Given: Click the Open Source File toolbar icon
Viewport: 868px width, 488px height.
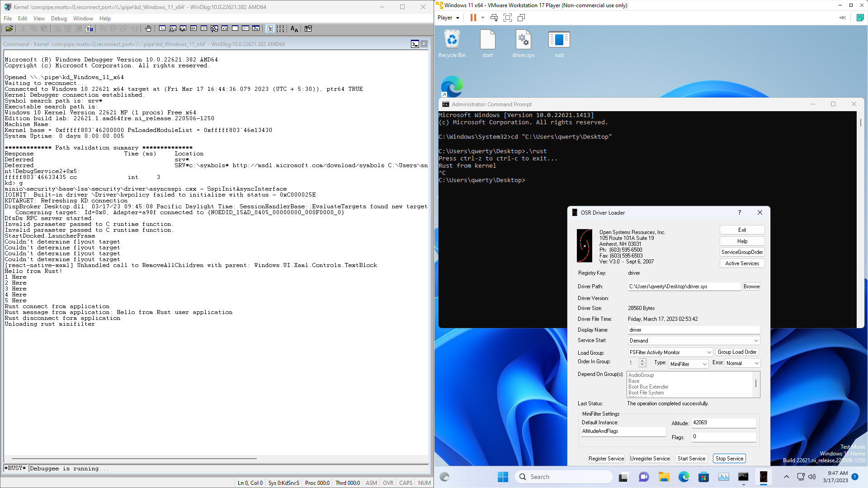Looking at the screenshot, I should pos(9,28).
